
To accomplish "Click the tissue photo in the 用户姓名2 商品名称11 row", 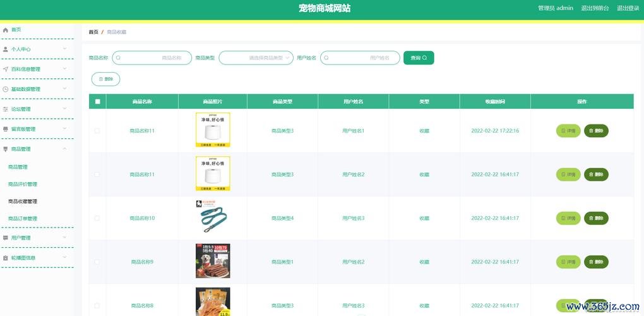I will click(213, 173).
